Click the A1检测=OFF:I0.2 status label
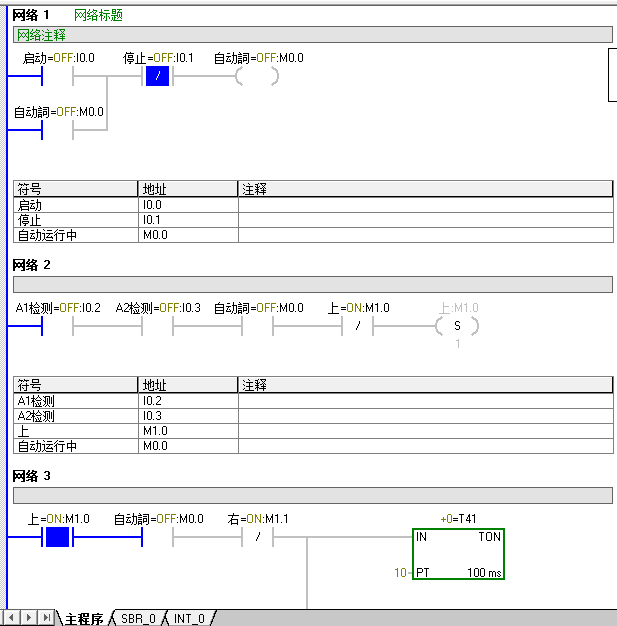617x626 pixels. pyautogui.click(x=58, y=308)
